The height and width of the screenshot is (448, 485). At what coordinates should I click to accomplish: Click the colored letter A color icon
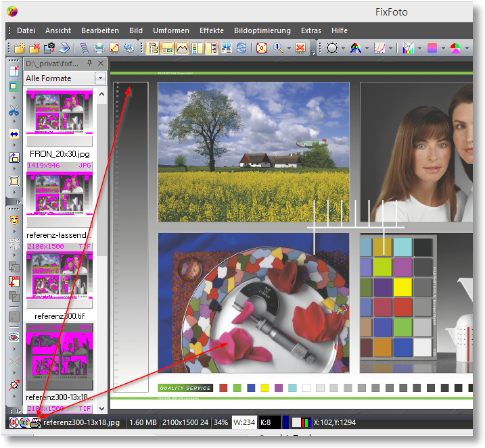pyautogui.click(x=356, y=48)
